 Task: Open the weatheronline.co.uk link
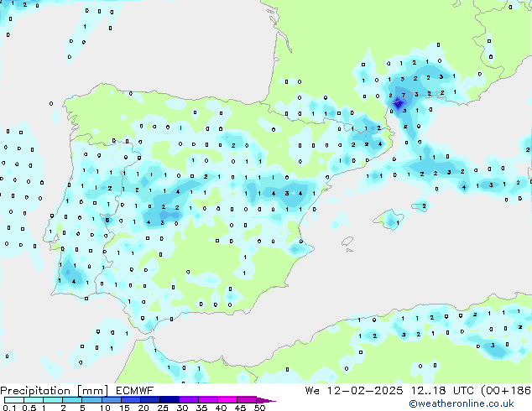[462, 403]
